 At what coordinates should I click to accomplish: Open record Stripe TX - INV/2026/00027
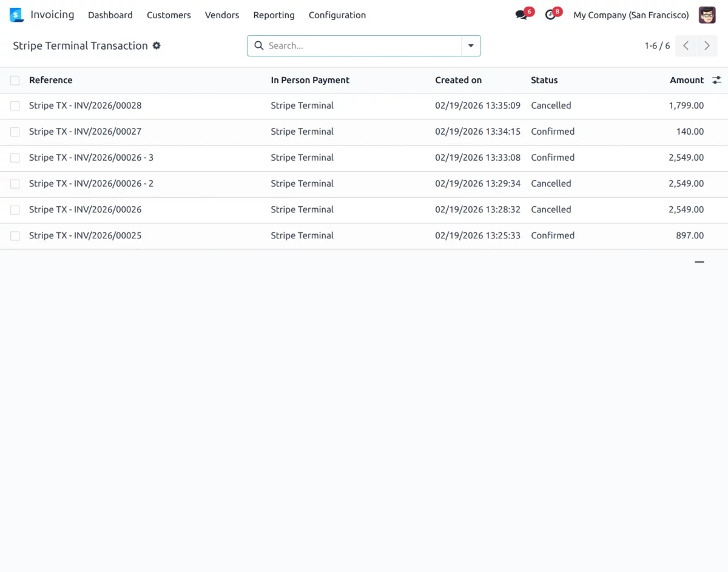click(85, 132)
